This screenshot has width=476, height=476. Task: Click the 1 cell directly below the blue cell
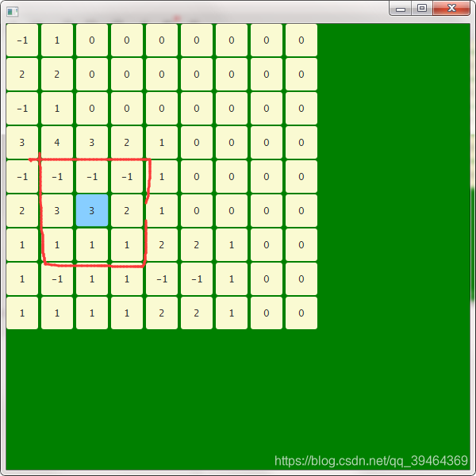click(x=92, y=244)
